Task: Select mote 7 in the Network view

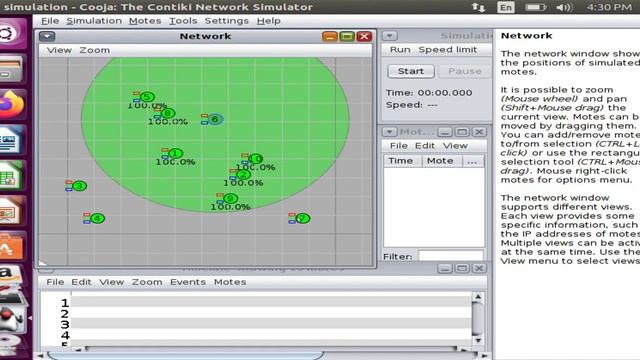Action: coord(302,218)
